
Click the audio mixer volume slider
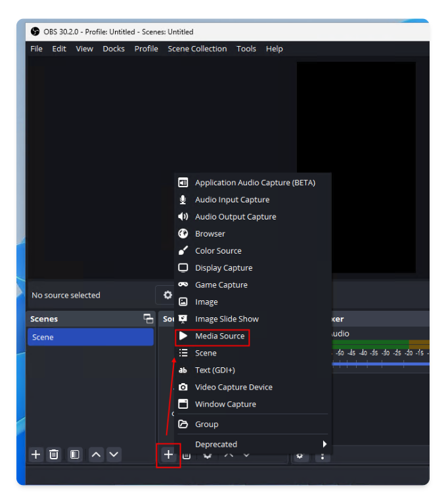click(381, 364)
